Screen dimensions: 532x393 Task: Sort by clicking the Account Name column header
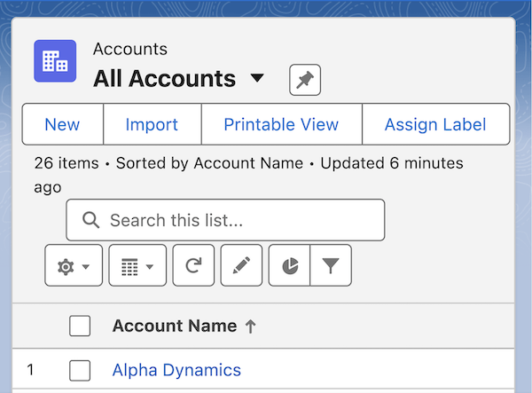coord(175,326)
